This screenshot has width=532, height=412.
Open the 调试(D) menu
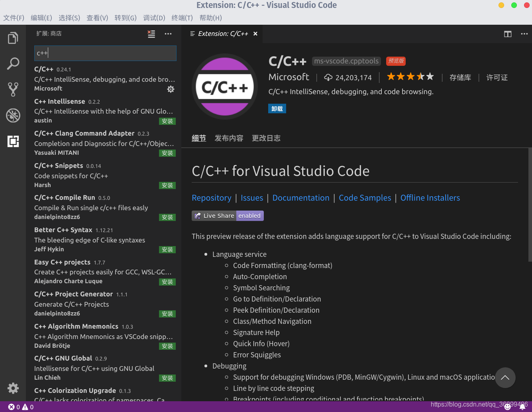pyautogui.click(x=154, y=18)
